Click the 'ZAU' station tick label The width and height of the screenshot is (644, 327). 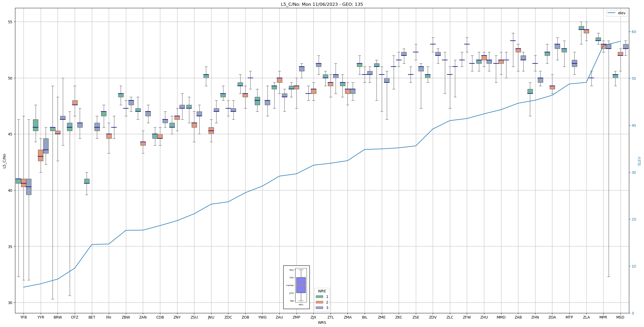click(279, 317)
